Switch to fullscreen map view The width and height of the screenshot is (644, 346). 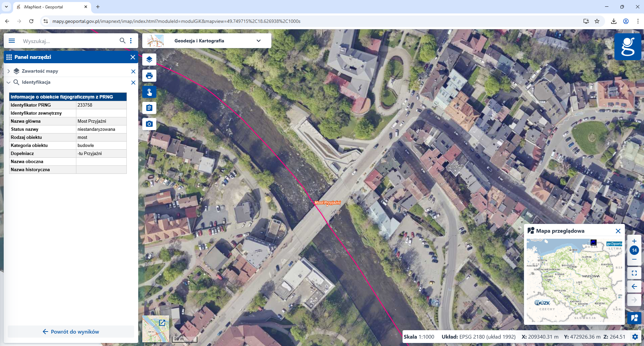[634, 273]
